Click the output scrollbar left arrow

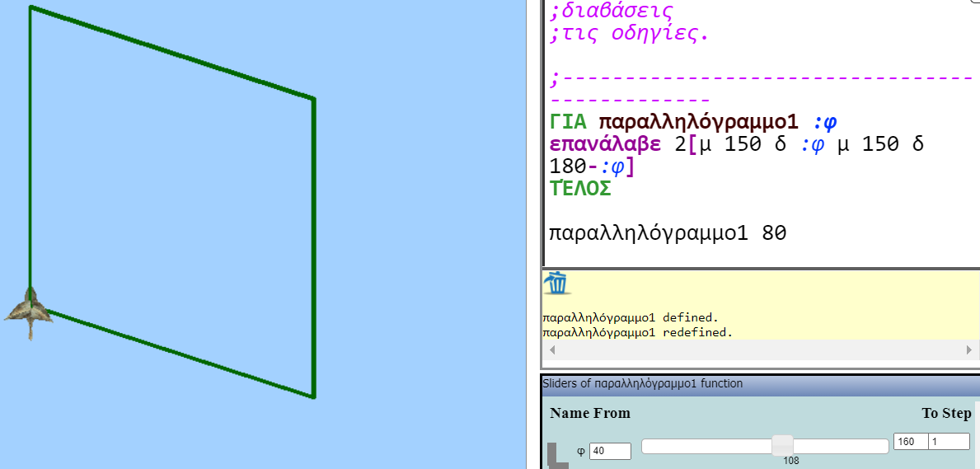click(x=552, y=350)
